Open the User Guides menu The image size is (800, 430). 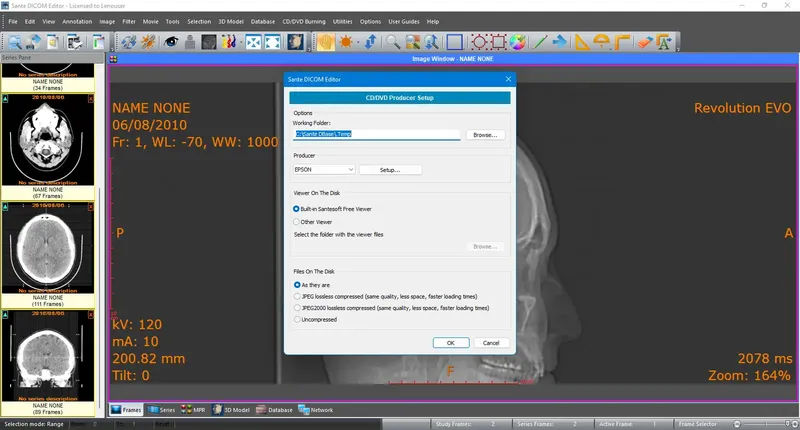tap(404, 21)
